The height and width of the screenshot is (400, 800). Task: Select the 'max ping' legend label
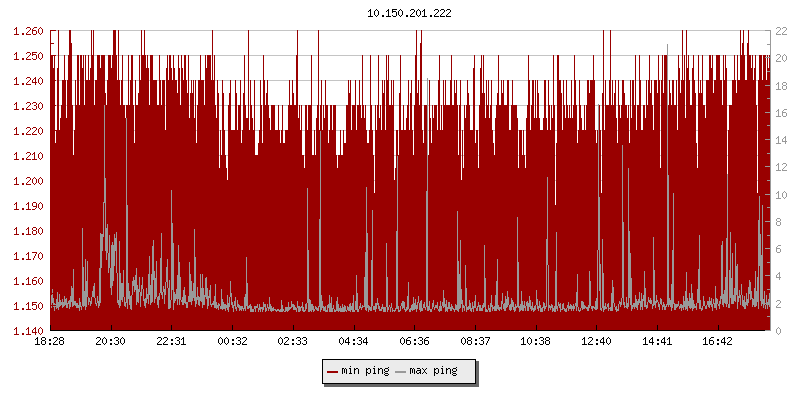coord(434,371)
